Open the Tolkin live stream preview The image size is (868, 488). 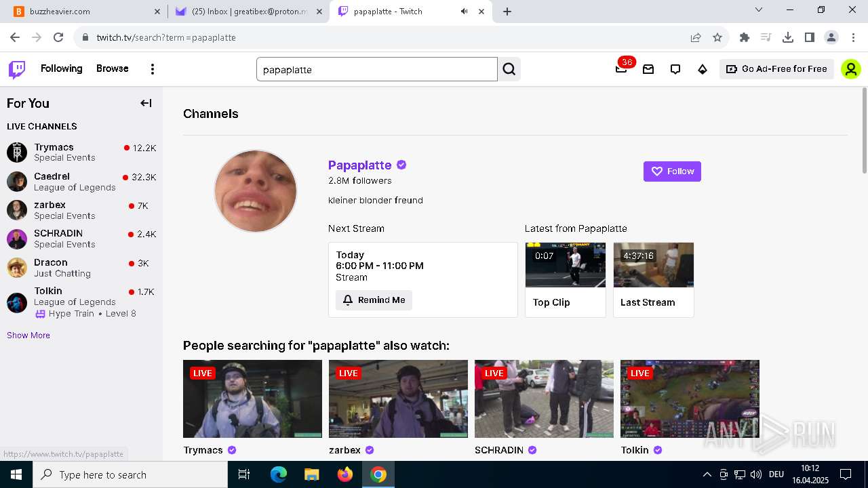690,399
